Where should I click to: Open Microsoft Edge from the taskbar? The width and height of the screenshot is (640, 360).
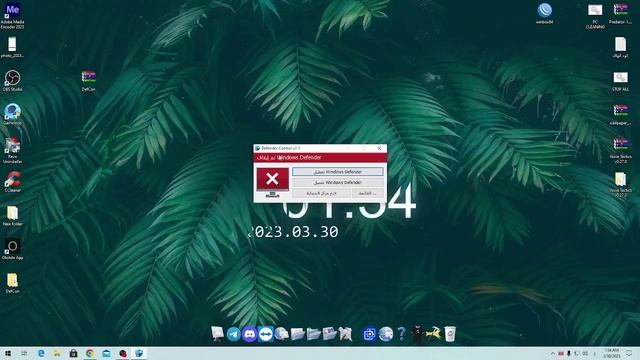coord(41,353)
